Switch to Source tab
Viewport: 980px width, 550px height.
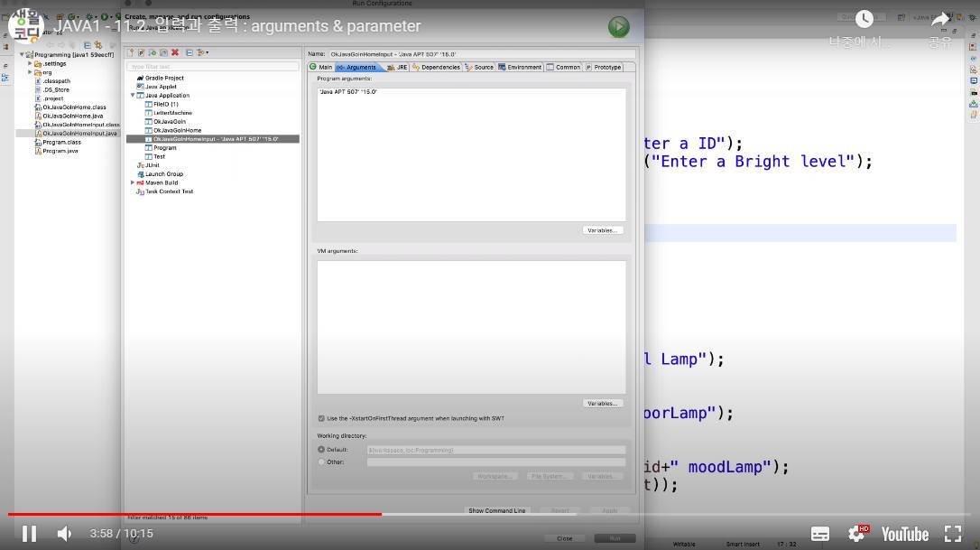click(479, 67)
